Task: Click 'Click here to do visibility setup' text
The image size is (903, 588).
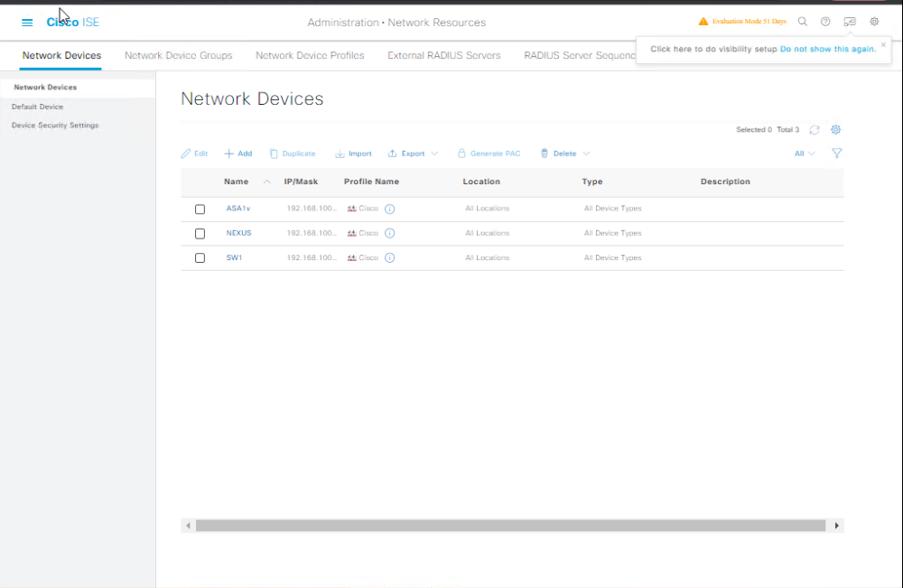Action: pos(714,49)
